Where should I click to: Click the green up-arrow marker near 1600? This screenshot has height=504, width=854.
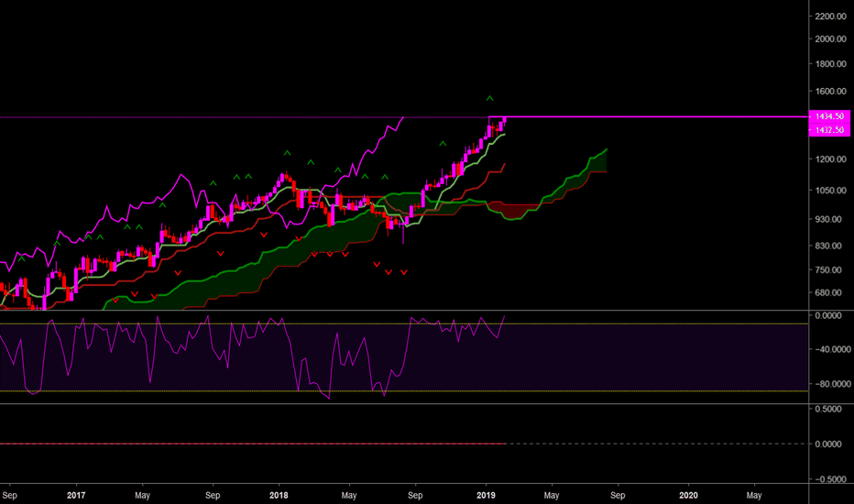489,98
